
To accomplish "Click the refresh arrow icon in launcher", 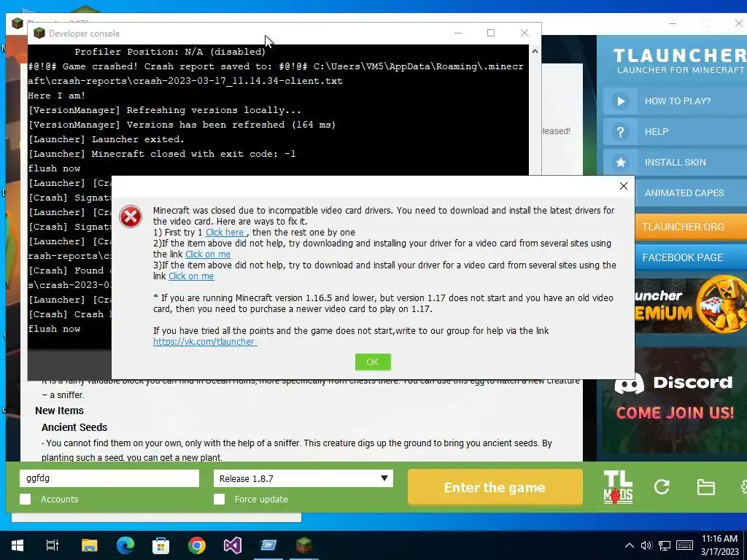I will pyautogui.click(x=662, y=486).
